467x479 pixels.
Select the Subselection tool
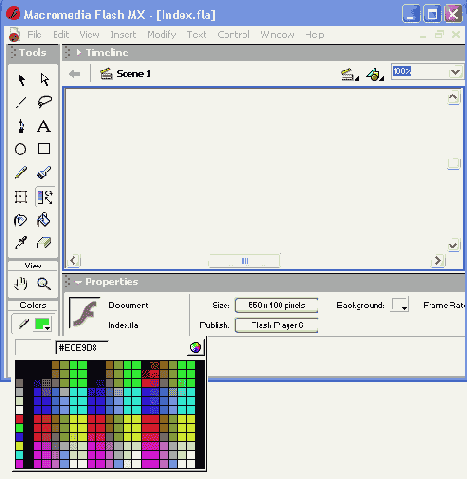click(44, 80)
